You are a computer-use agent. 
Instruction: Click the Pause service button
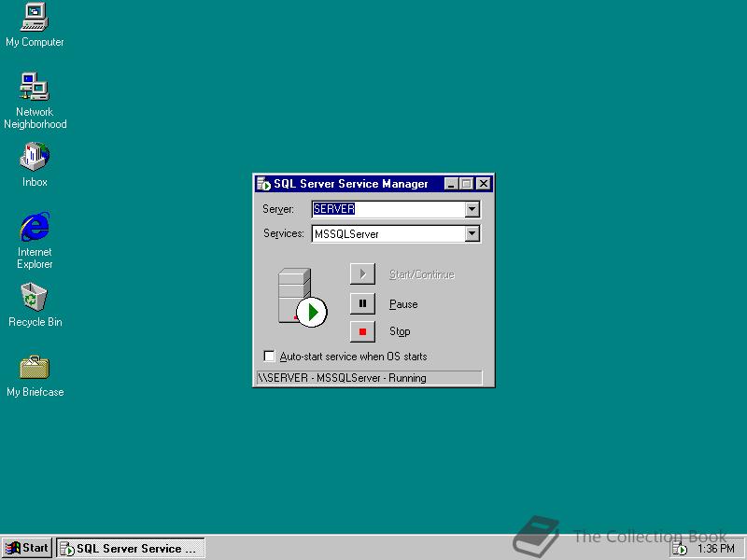click(x=362, y=303)
